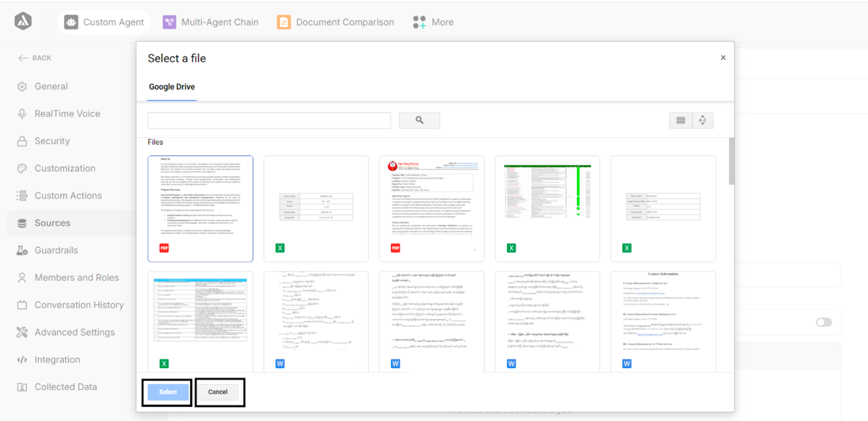
Task: Open the Sources panel
Action: point(52,223)
